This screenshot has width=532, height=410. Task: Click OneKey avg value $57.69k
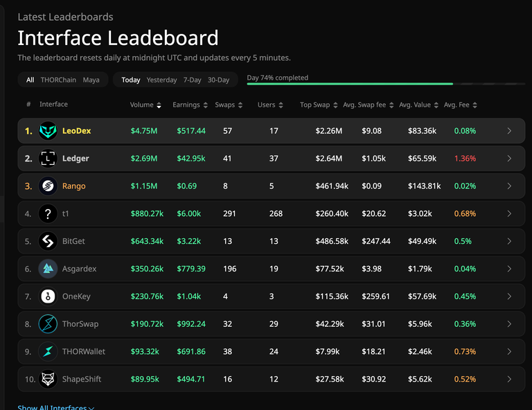point(422,296)
